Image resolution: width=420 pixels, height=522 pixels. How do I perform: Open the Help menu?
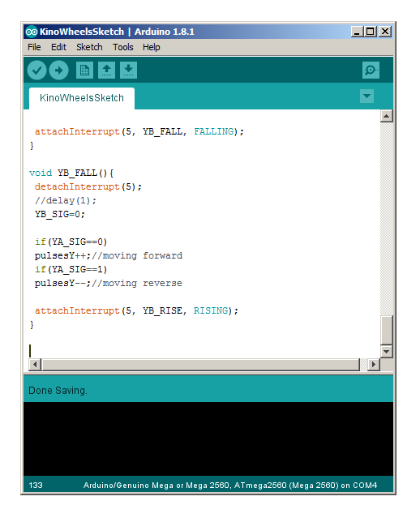click(151, 47)
